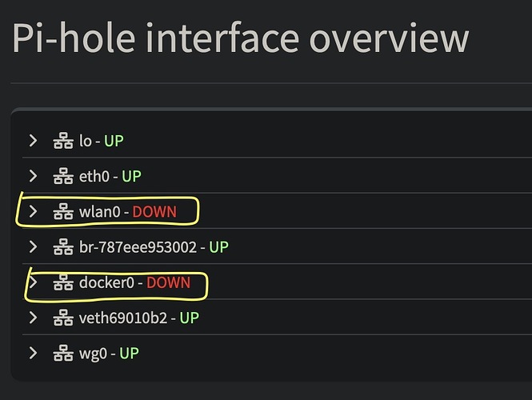Click the network icon beside wg0

[62, 353]
